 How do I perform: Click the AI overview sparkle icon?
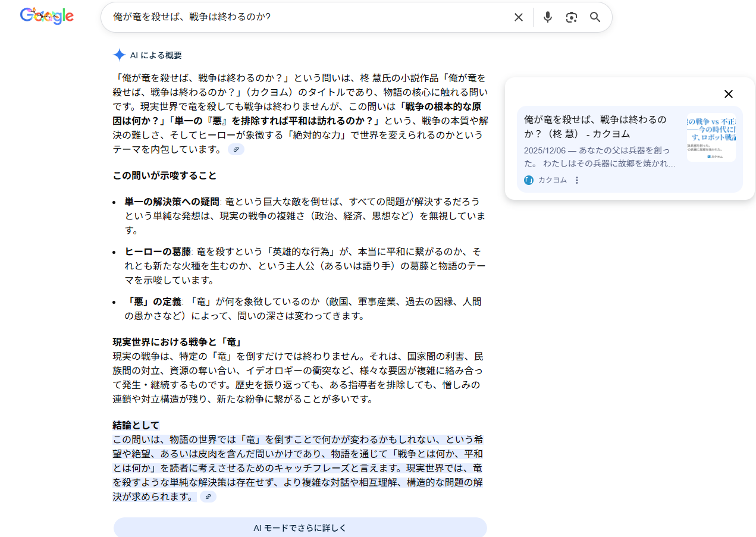coord(120,55)
